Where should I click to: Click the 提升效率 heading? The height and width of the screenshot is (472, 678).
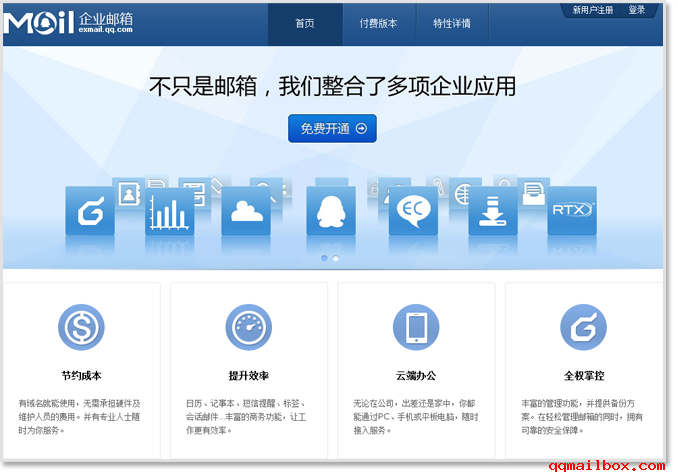pyautogui.click(x=249, y=376)
